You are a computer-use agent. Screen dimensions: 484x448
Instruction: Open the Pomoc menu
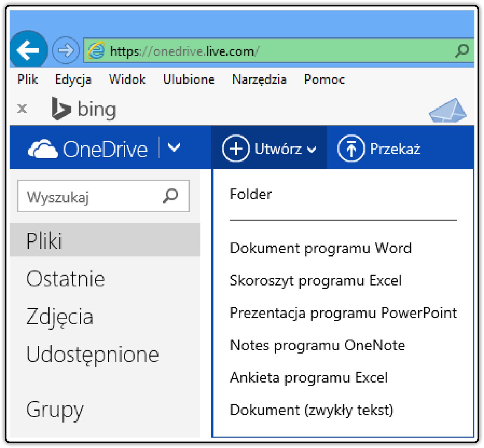tap(325, 79)
